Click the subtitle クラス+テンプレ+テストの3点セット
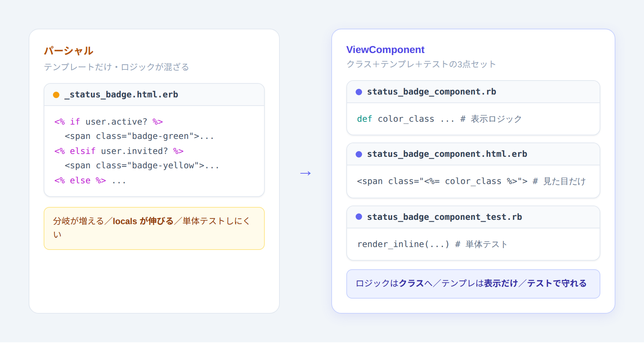Screen dimensions: 644x343 tap(421, 64)
